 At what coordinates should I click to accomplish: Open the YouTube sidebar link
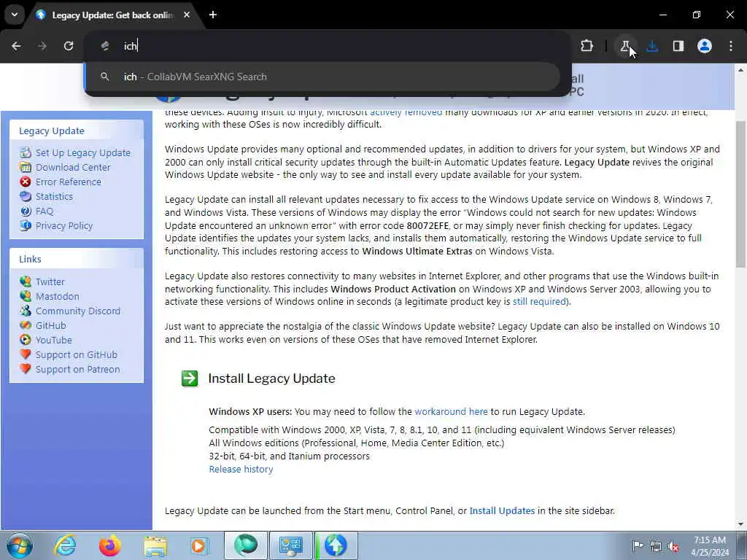pos(54,340)
